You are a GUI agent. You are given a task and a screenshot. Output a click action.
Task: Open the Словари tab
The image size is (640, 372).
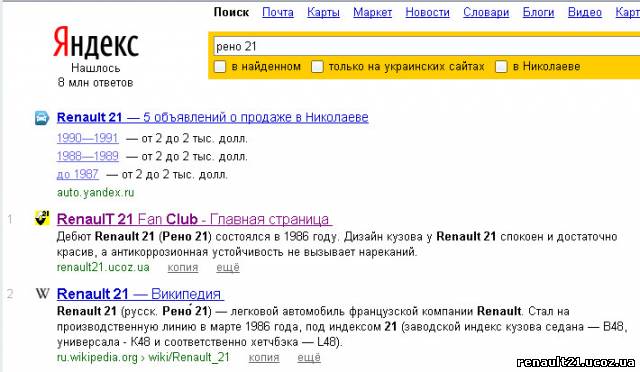pos(486,12)
